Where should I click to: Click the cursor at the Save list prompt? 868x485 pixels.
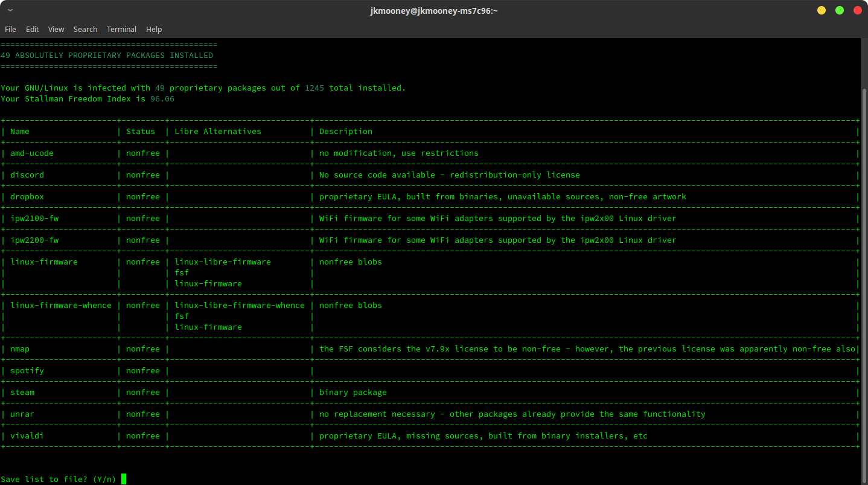124,479
